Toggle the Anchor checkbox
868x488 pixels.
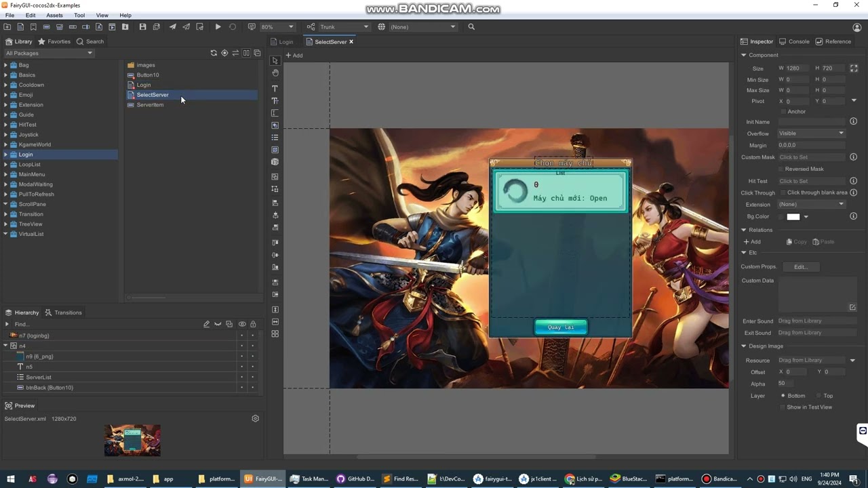783,112
